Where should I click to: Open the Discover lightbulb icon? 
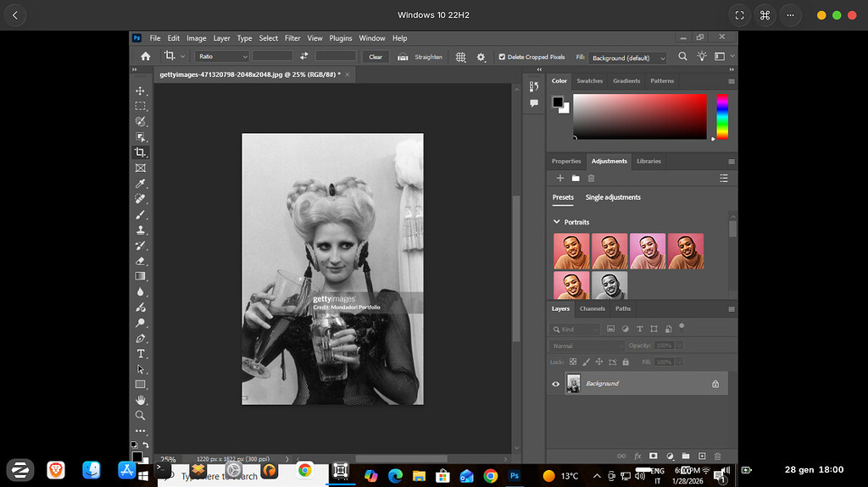pos(702,57)
